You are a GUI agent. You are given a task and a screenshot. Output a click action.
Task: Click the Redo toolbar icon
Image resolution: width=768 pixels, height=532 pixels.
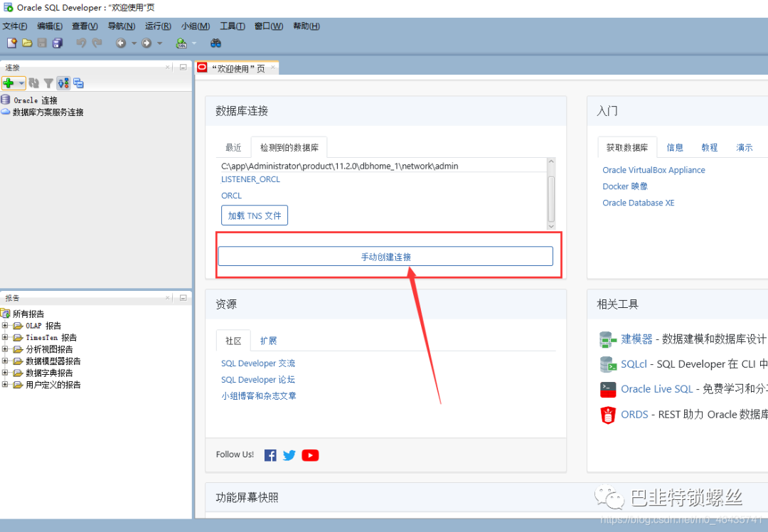97,43
